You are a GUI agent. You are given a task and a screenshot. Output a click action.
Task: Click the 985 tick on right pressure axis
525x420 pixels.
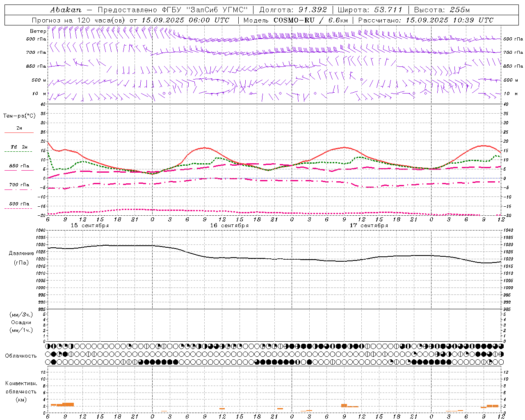(507, 309)
